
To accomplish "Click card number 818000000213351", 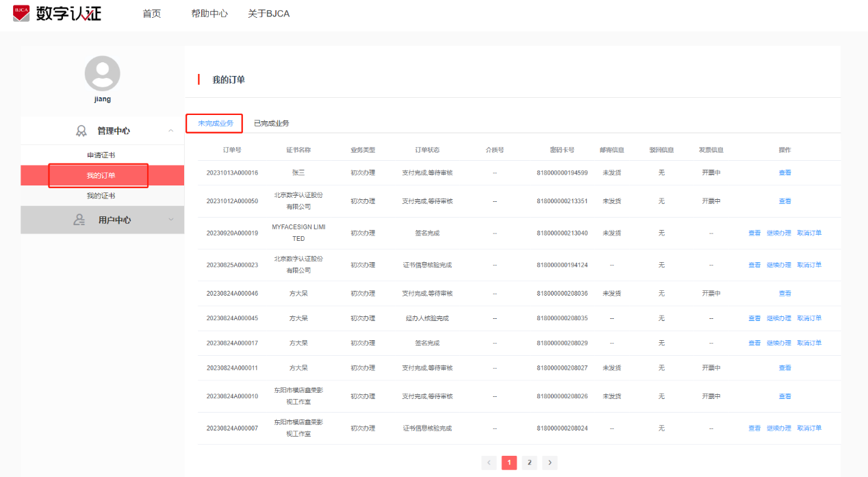I will click(x=562, y=201).
